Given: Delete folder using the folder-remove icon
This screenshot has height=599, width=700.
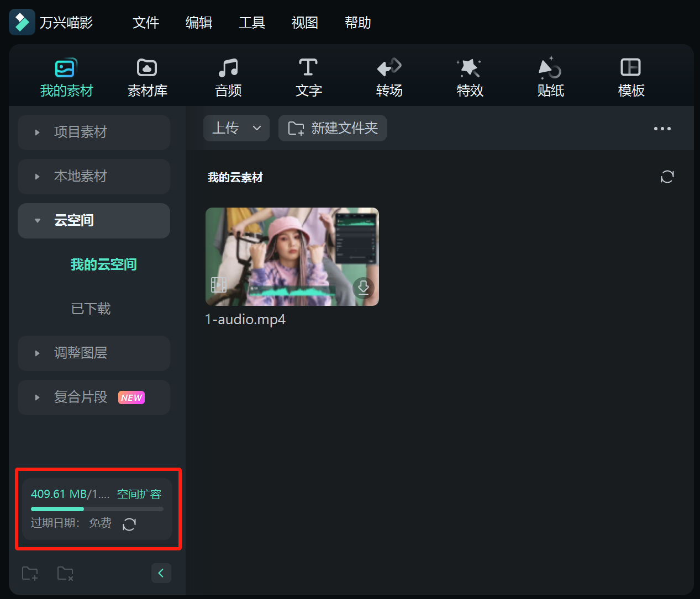Looking at the screenshot, I should (65, 573).
